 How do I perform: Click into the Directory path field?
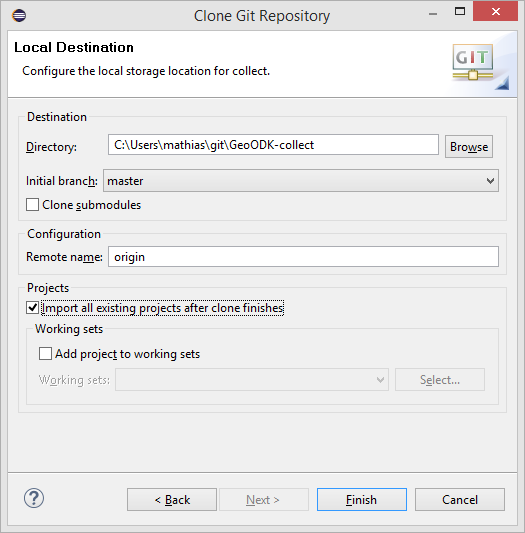pos(273,145)
